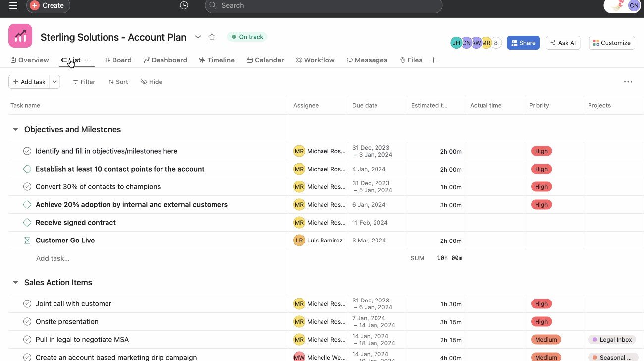Switch to the Timeline view tab
644x361 pixels.
pyautogui.click(x=216, y=60)
